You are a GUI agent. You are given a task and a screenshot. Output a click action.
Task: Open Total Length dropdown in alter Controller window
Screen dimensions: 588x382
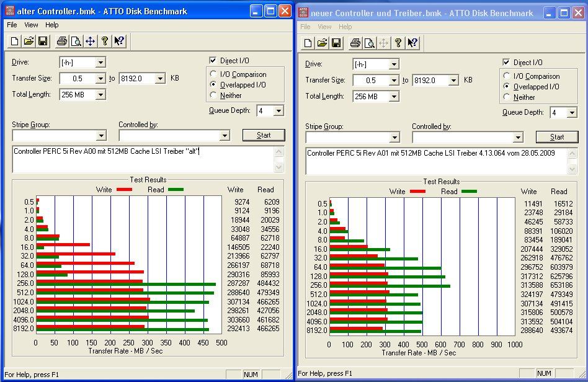point(100,95)
